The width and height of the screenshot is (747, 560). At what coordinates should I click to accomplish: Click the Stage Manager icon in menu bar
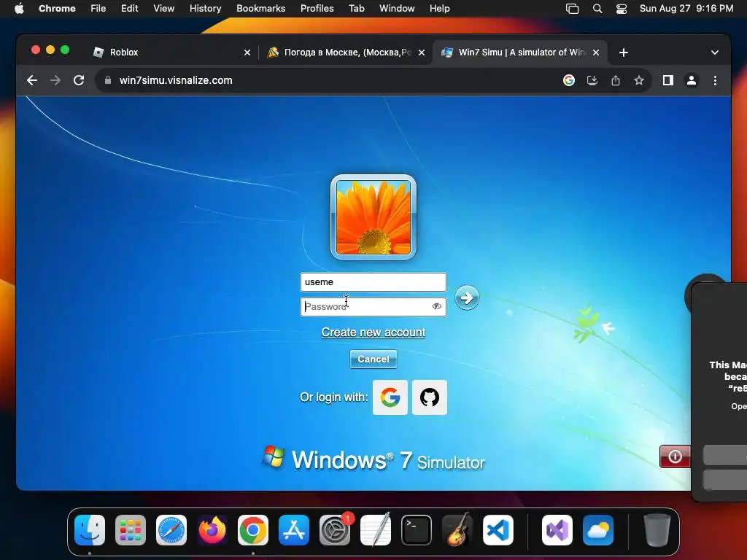click(x=572, y=9)
